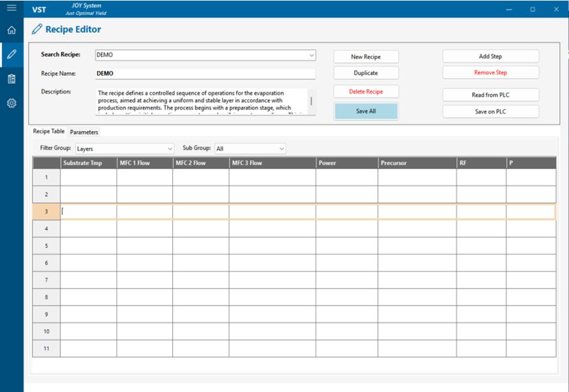Screen dimensions: 569x392
Task: Click the Duplicate button
Action: [x=366, y=73]
